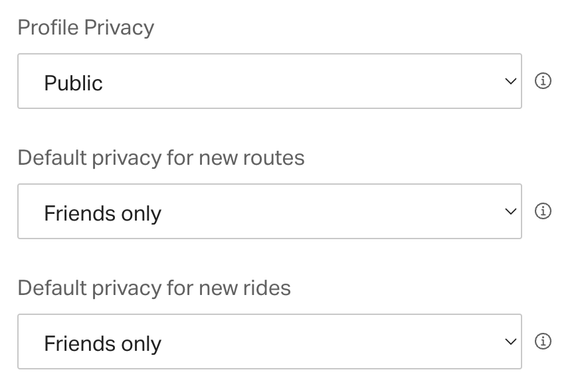Click the 'Default privacy for new rides' label
The width and height of the screenshot is (578, 392).
click(154, 288)
